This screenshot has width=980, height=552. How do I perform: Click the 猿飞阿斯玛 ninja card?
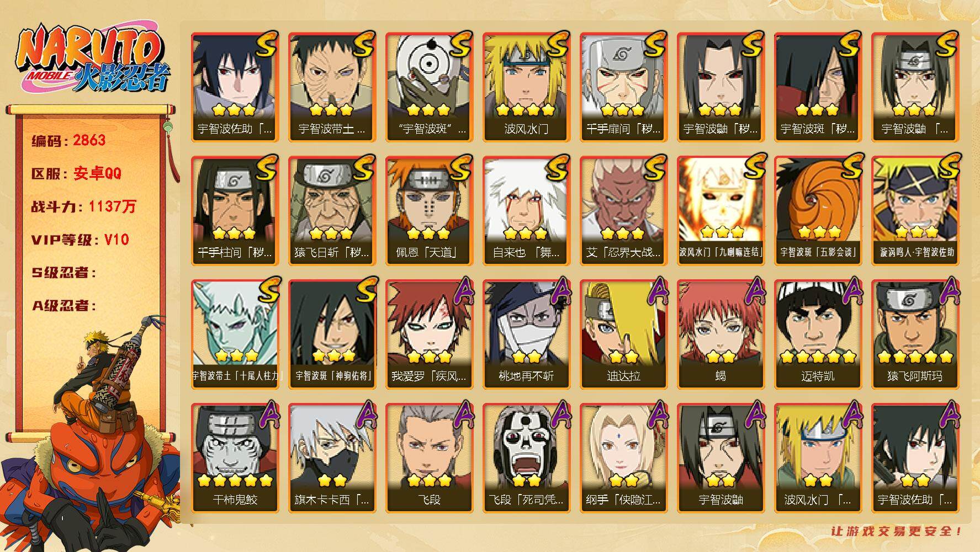tap(915, 335)
